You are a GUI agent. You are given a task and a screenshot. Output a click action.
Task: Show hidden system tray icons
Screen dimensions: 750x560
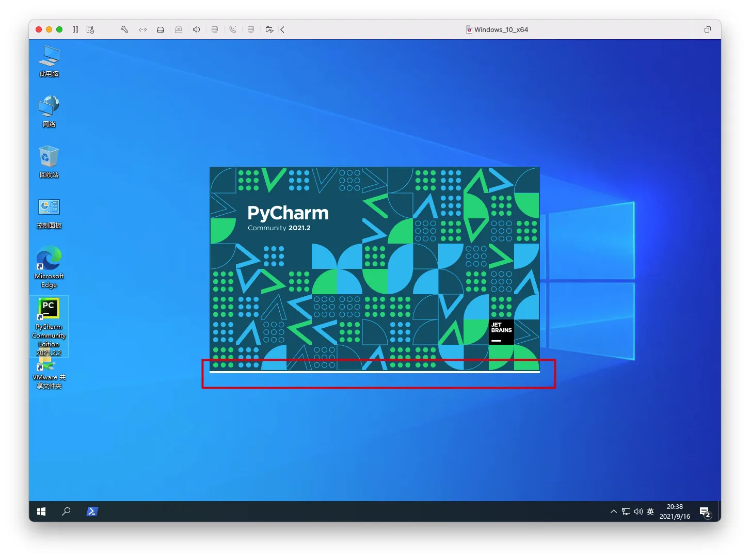614,511
